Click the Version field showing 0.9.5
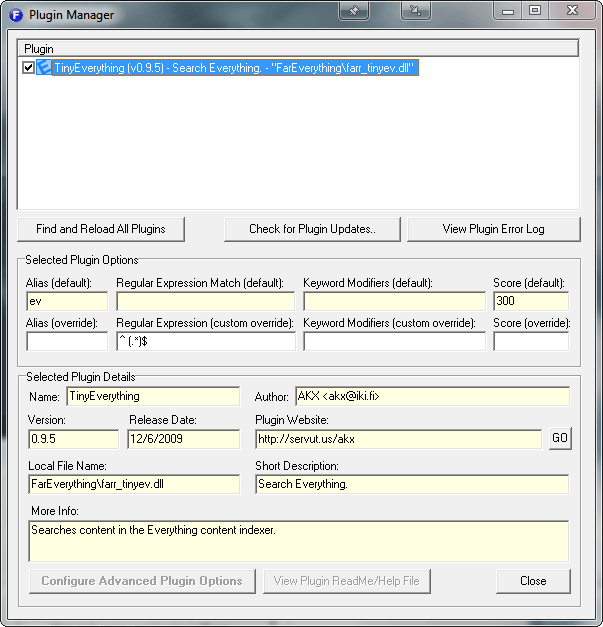 tap(74, 439)
